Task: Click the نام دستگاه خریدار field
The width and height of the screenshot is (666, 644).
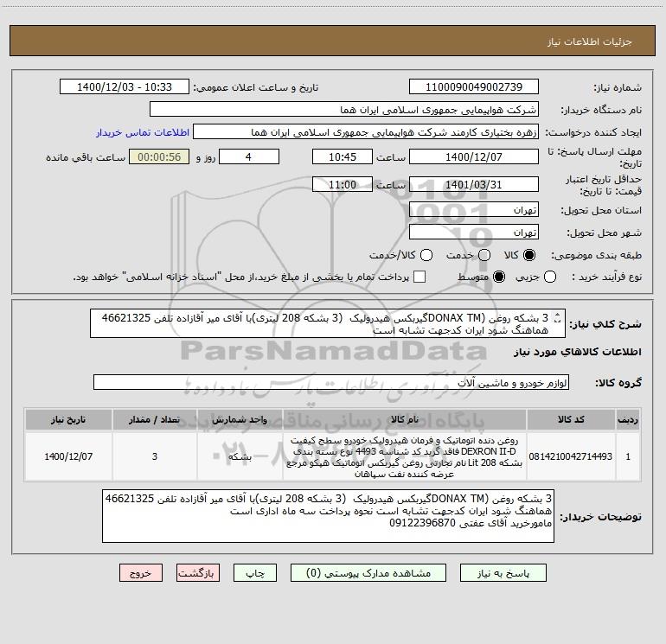Action: pyautogui.click(x=344, y=110)
